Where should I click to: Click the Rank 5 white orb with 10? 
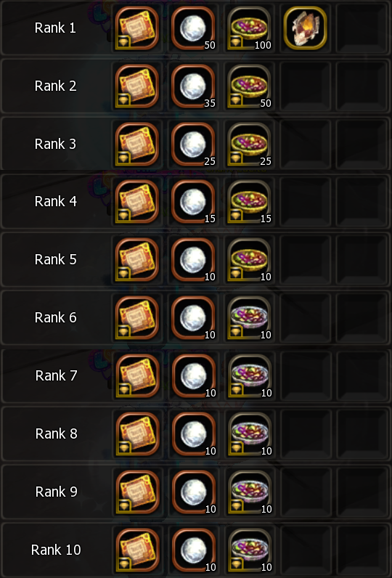tap(193, 260)
